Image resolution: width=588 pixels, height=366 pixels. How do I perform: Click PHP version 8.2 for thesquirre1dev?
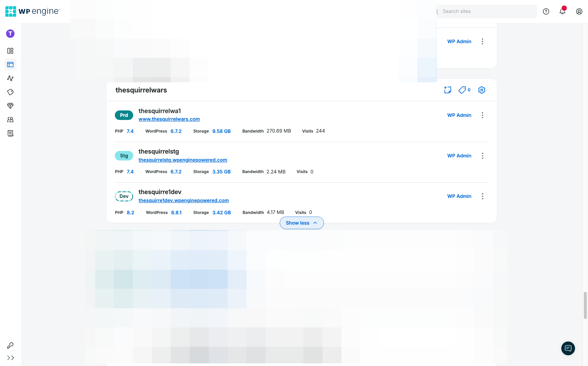tap(130, 212)
